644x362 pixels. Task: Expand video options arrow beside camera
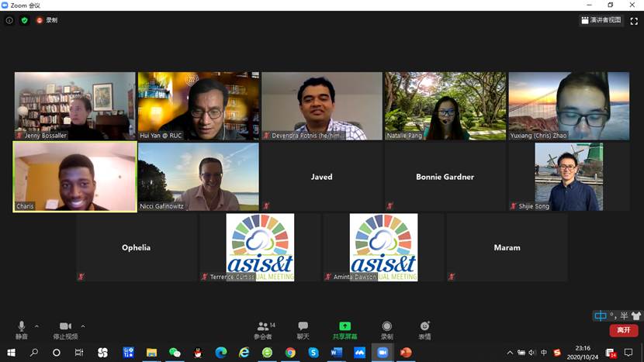pyautogui.click(x=83, y=326)
